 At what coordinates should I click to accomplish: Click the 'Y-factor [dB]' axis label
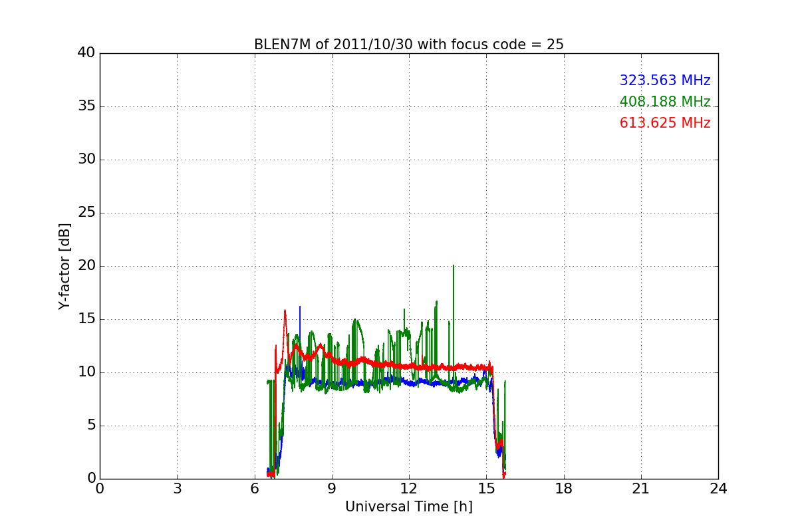point(65,266)
